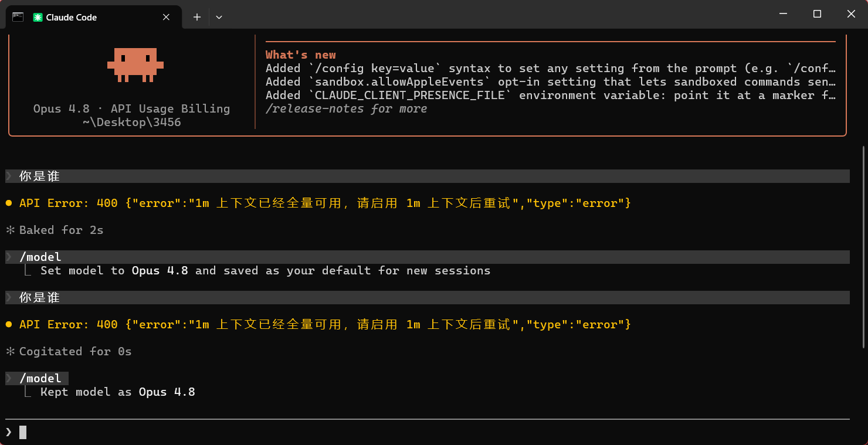This screenshot has height=445, width=868.
Task: Click the What's new heading
Action: tap(301, 55)
